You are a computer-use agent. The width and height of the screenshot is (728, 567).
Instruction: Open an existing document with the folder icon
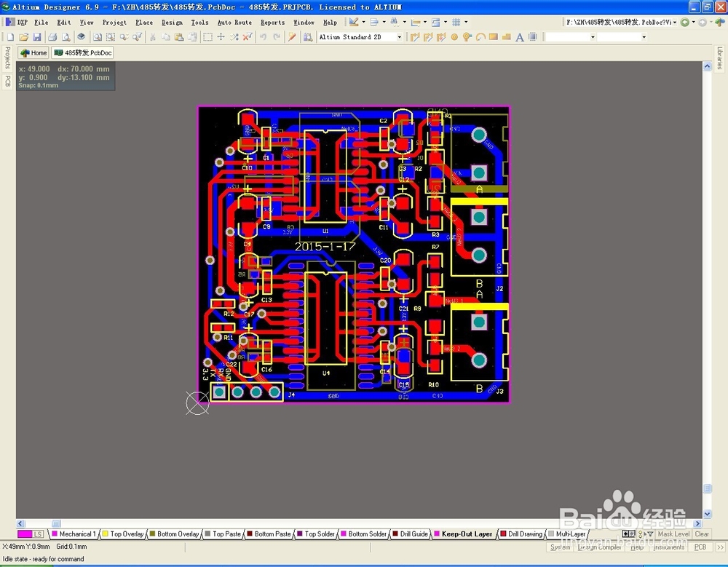coord(24,37)
